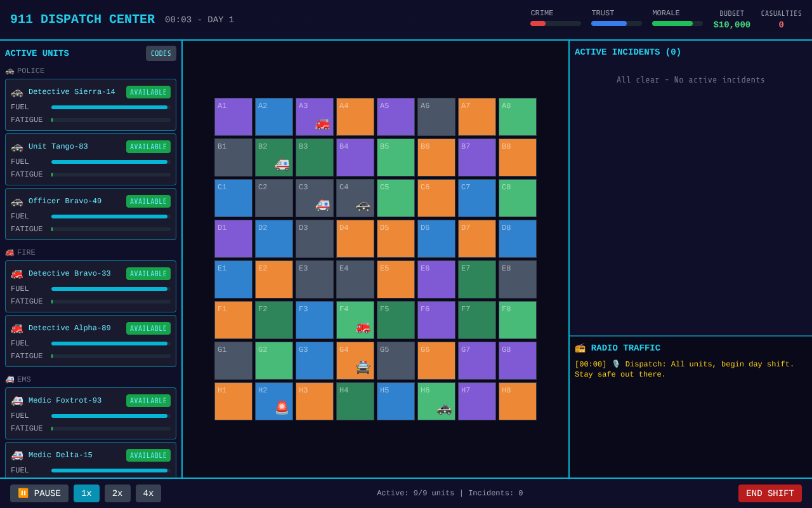Image resolution: width=812 pixels, height=508 pixels.
Task: Click AVAILABLE status on Unit Tango-83
Action: click(148, 147)
